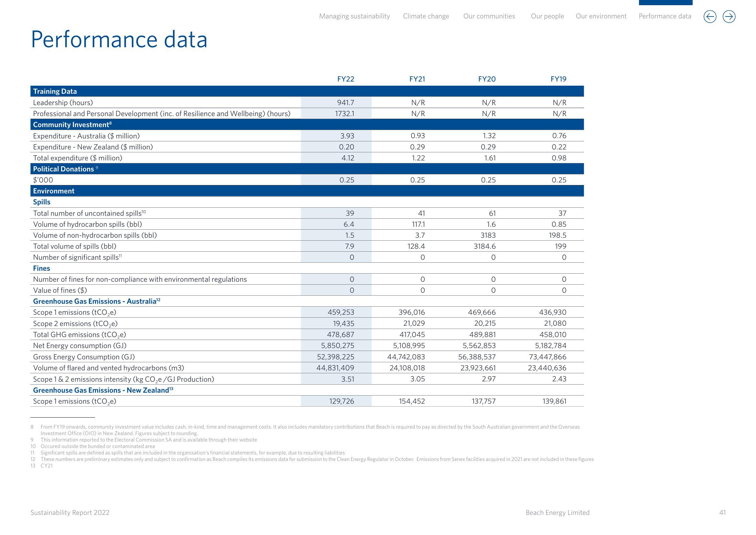Open the Our environment section
This screenshot has width=756, height=535.
coord(601,16)
